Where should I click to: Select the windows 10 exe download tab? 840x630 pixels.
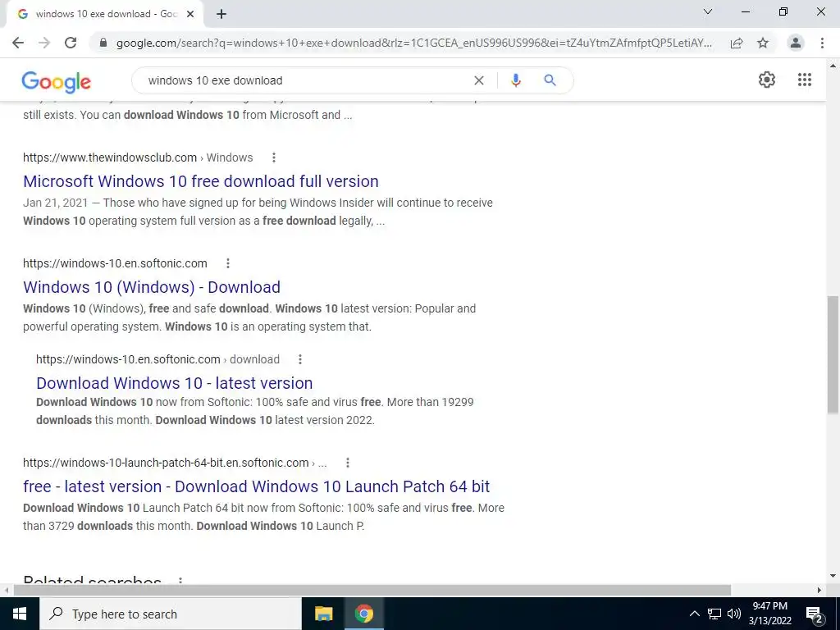[105, 15]
